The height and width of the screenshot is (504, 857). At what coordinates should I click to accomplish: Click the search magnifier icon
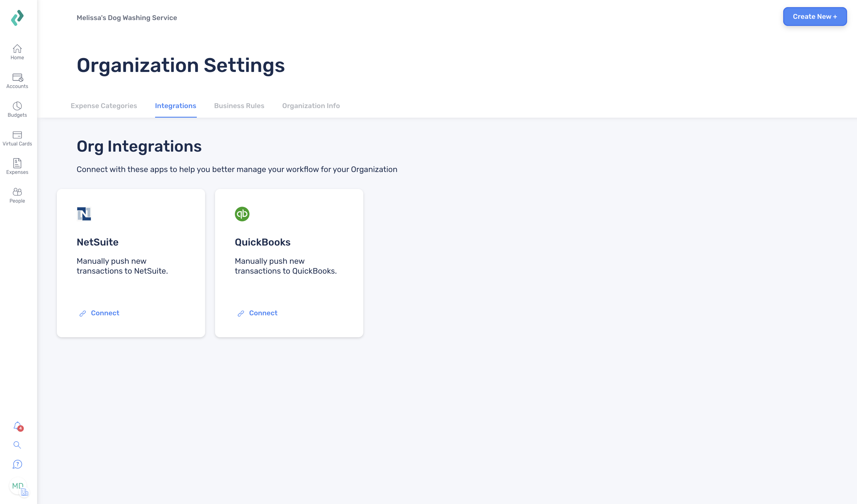click(17, 445)
